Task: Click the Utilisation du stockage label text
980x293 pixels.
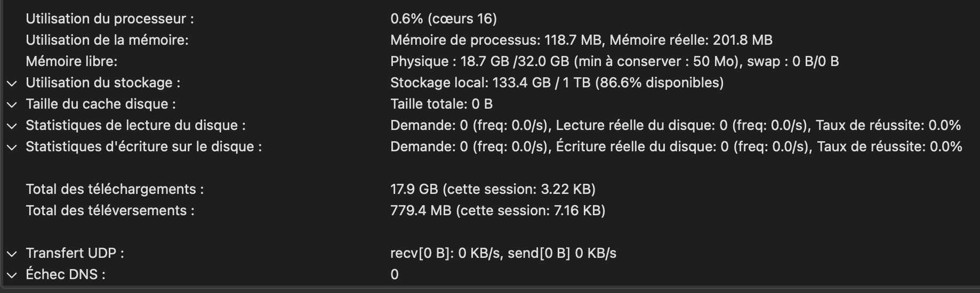Action: tap(103, 83)
